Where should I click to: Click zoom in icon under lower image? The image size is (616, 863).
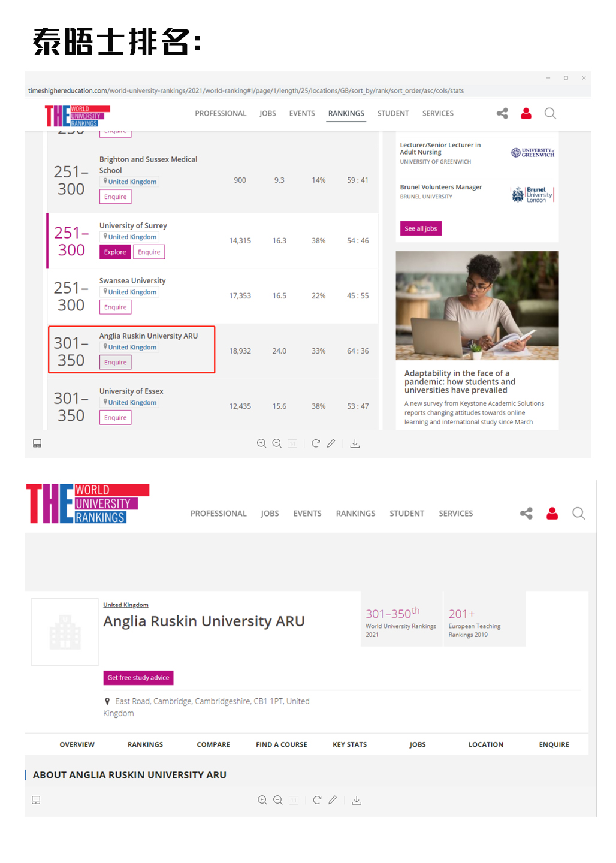[262, 800]
